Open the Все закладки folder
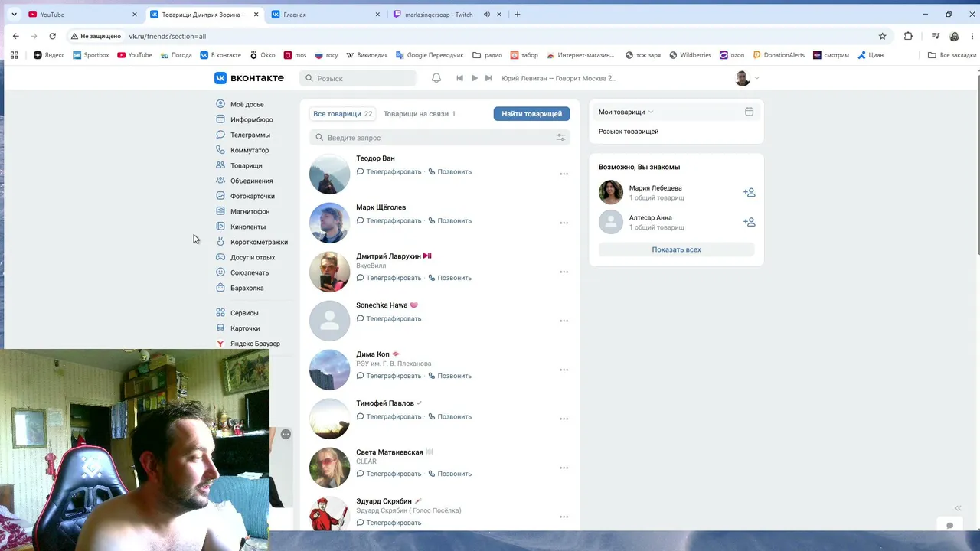980x551 pixels. (x=952, y=55)
